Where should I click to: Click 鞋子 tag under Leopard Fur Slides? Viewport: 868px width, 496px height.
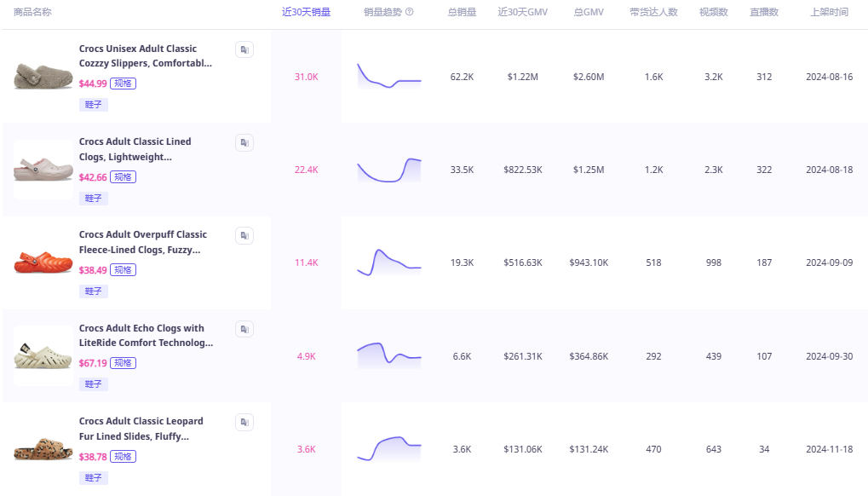pos(94,478)
